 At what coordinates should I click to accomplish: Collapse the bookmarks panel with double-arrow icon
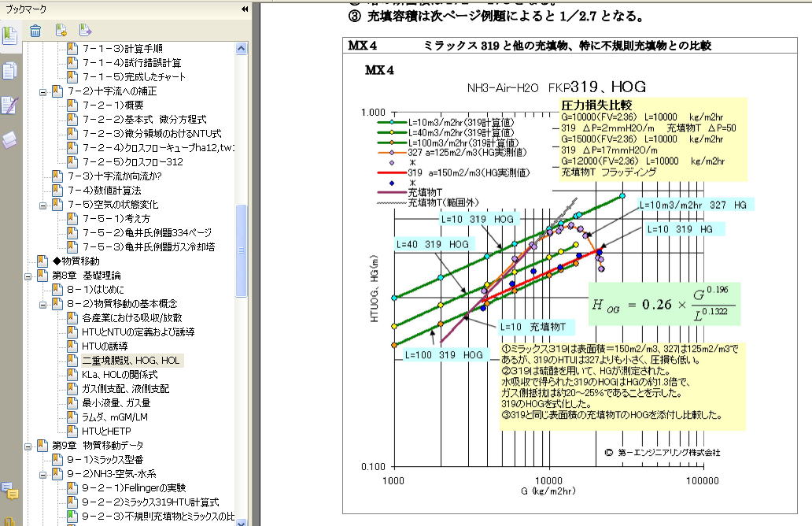pyautogui.click(x=245, y=9)
